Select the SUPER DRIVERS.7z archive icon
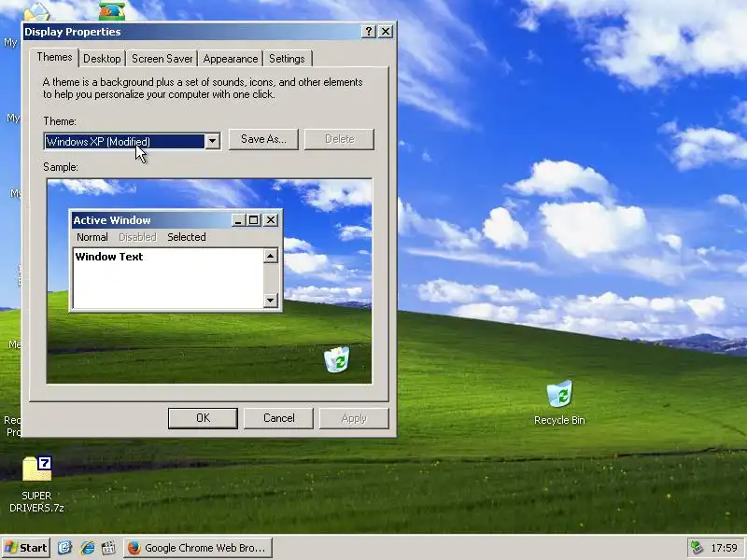Viewport: 747px width, 560px height. coord(36,484)
